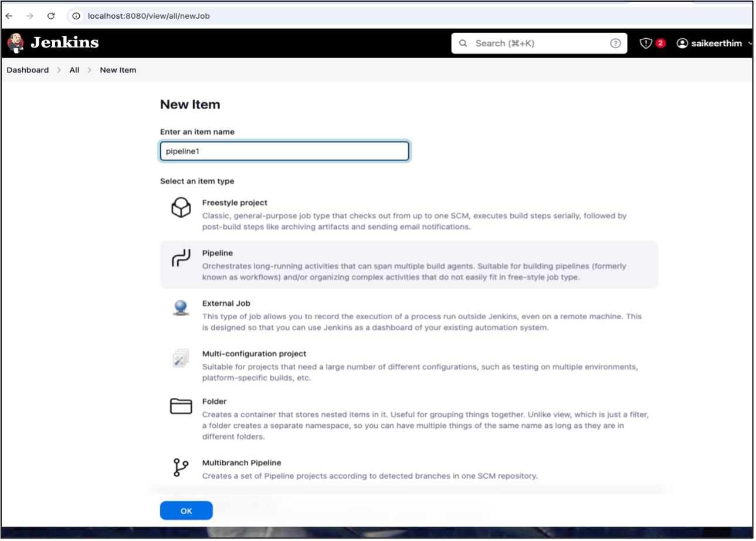Click the Multi-configuration project icon
The height and width of the screenshot is (541, 756).
pos(181,358)
